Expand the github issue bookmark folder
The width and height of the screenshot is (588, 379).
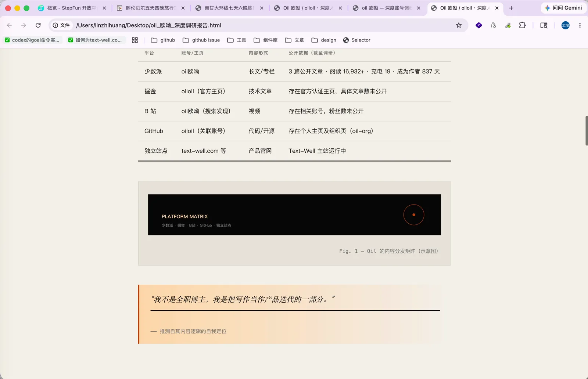[x=201, y=40]
